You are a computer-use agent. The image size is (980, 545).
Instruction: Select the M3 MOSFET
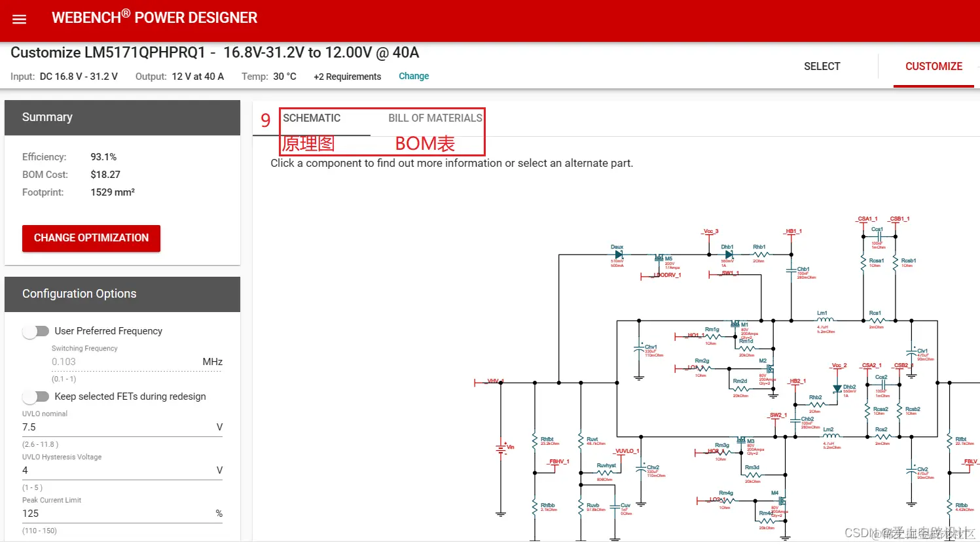pyautogui.click(x=742, y=440)
